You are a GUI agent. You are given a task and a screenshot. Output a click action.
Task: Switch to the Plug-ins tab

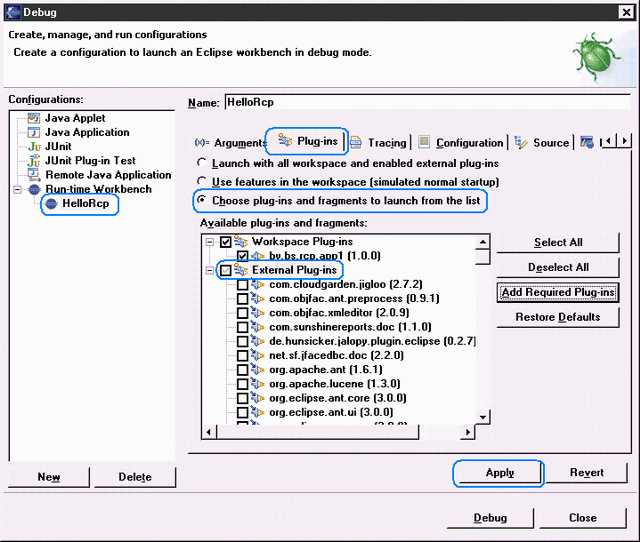(x=308, y=141)
